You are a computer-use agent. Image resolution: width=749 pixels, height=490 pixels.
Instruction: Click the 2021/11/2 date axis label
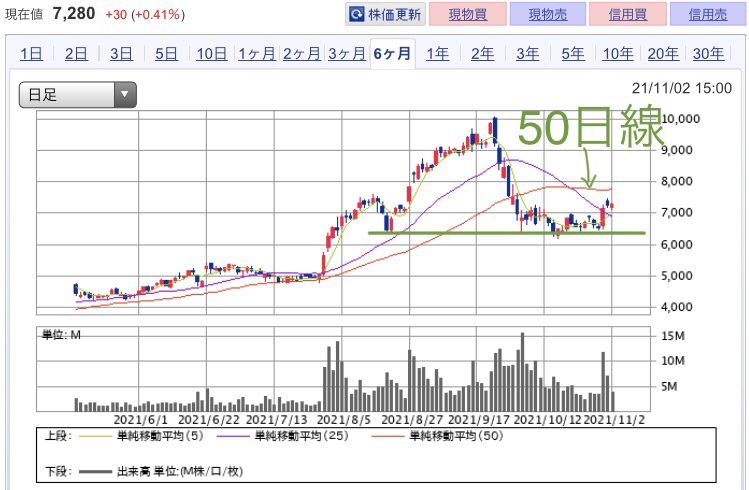point(615,420)
